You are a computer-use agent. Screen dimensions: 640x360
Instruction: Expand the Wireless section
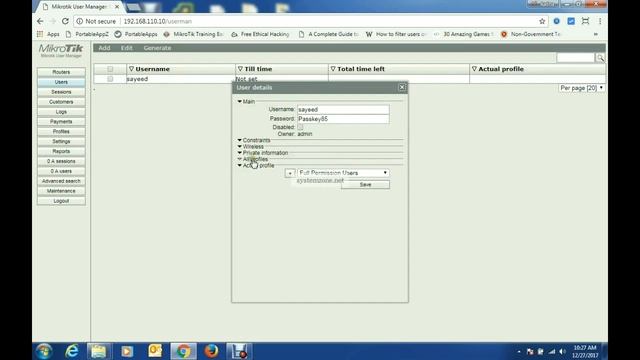(240, 147)
